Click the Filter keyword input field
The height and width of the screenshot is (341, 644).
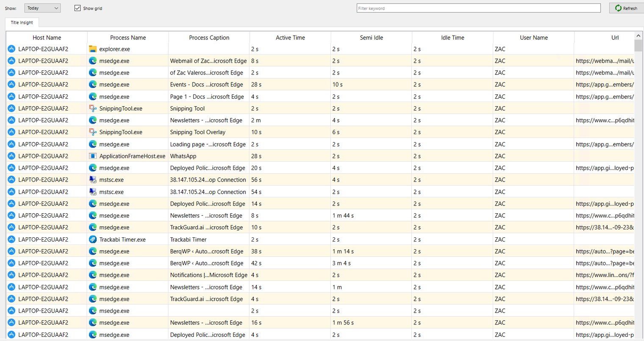click(478, 8)
